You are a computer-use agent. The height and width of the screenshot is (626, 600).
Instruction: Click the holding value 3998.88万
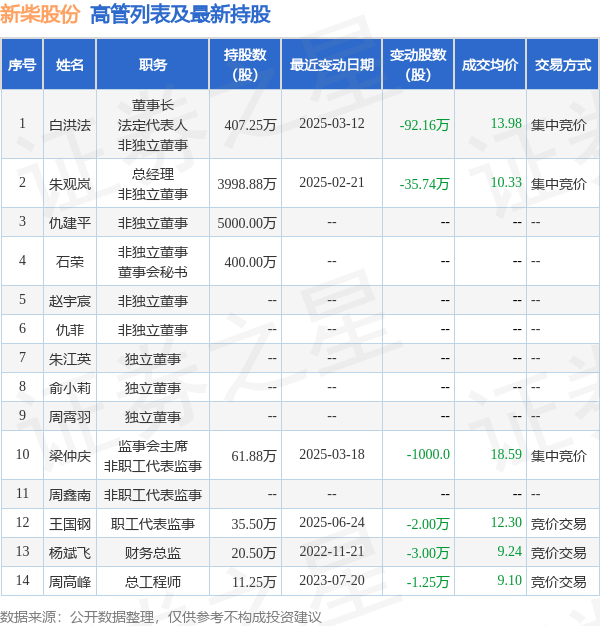[x=247, y=184]
